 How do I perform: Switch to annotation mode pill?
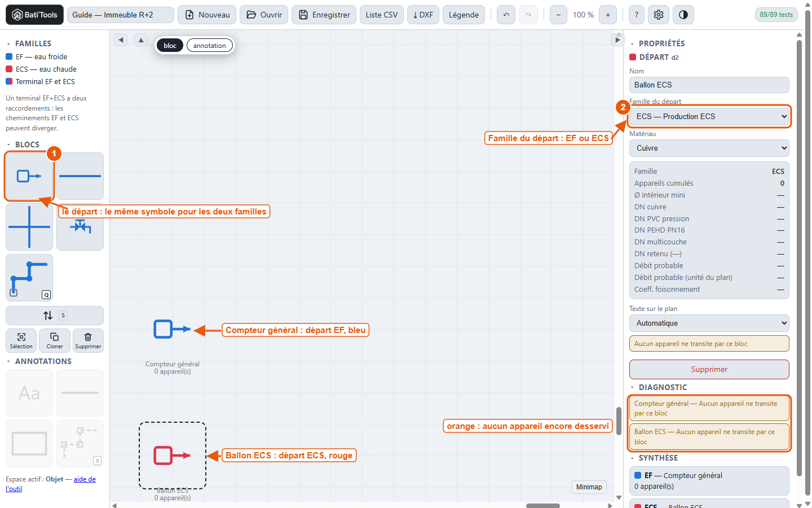pyautogui.click(x=210, y=46)
